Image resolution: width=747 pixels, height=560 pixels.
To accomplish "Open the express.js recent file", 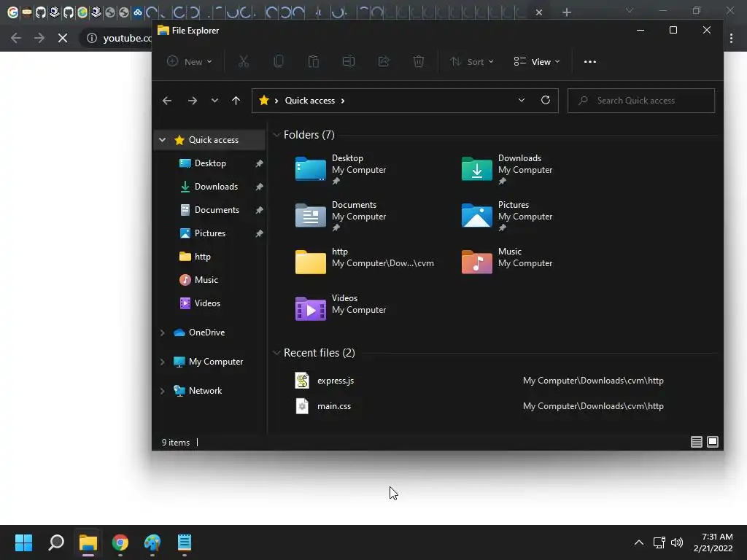I will (x=336, y=381).
